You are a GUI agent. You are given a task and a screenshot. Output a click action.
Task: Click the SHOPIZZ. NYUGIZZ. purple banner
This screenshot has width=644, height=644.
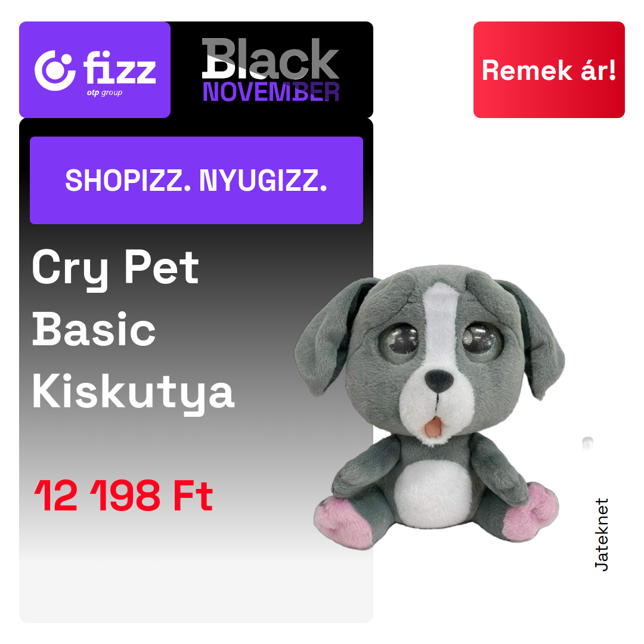[196, 180]
